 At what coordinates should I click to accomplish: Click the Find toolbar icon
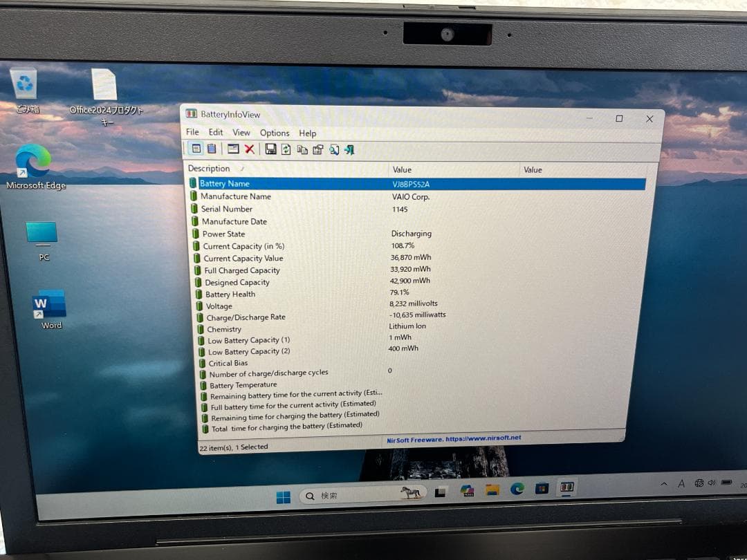coord(334,149)
